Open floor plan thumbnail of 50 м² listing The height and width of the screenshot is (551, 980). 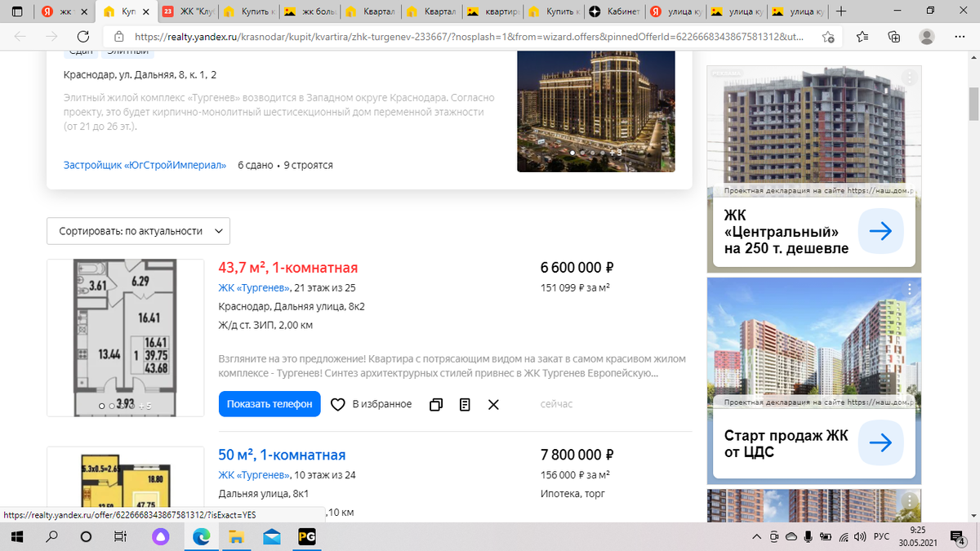point(125,485)
